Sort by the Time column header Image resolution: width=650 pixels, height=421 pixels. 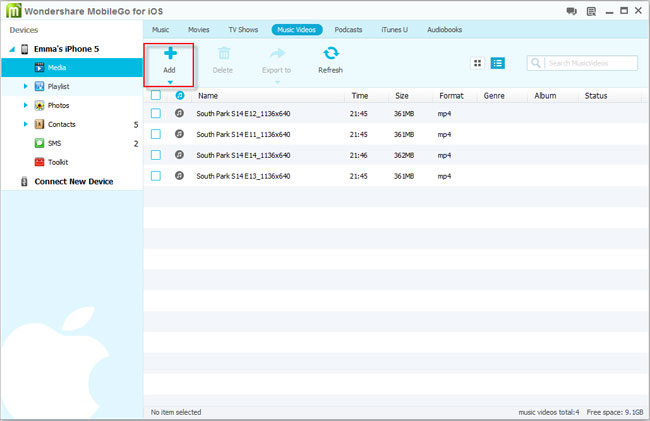(x=360, y=96)
